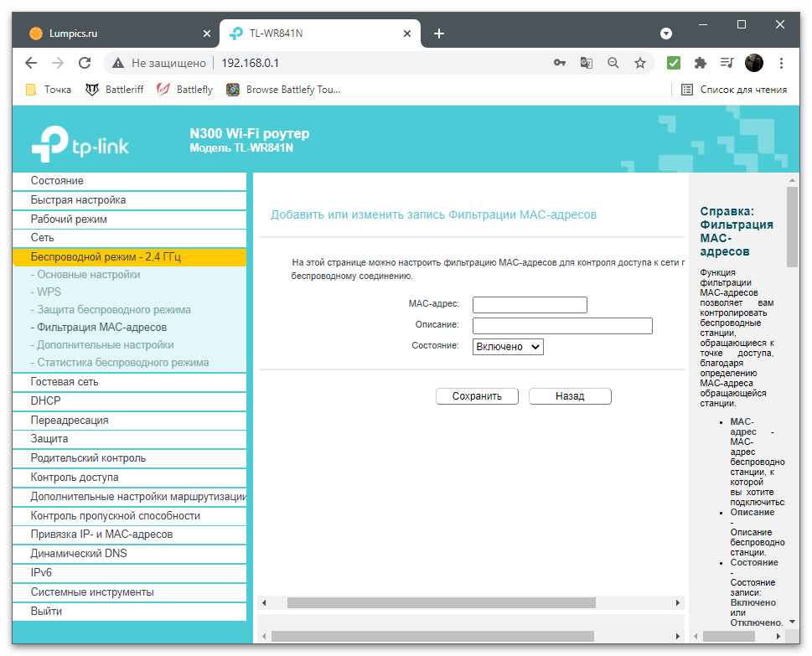Open the extensions puzzle icon
The width and height of the screenshot is (812, 656).
click(701, 63)
